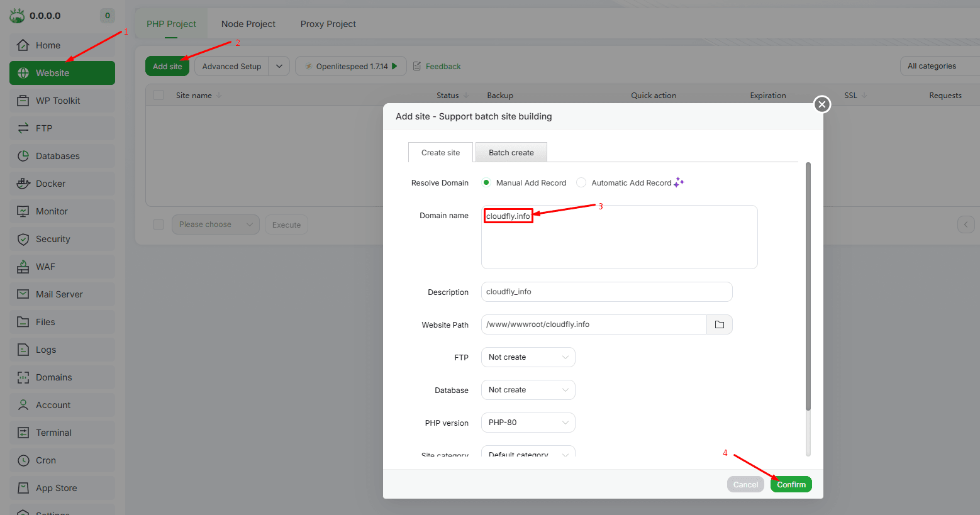This screenshot has height=515, width=980.
Task: Expand the Advanced Setup arrow dropdown
Action: tap(279, 66)
